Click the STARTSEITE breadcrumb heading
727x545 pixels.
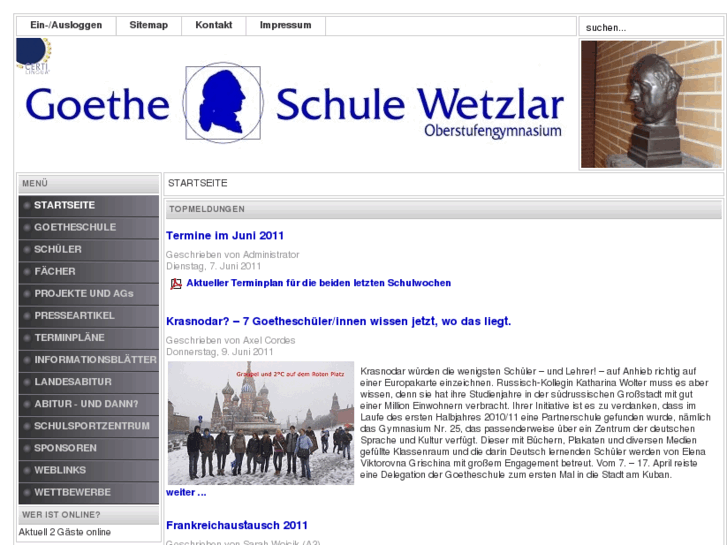tap(198, 183)
